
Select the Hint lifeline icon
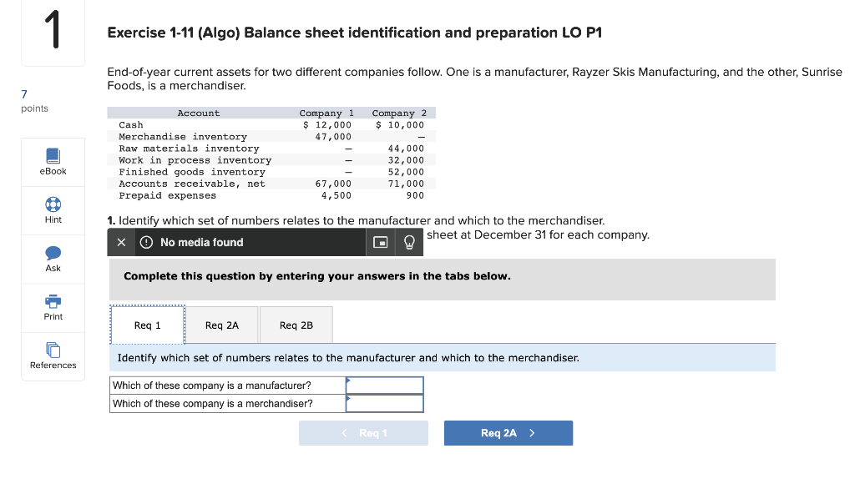click(x=53, y=204)
